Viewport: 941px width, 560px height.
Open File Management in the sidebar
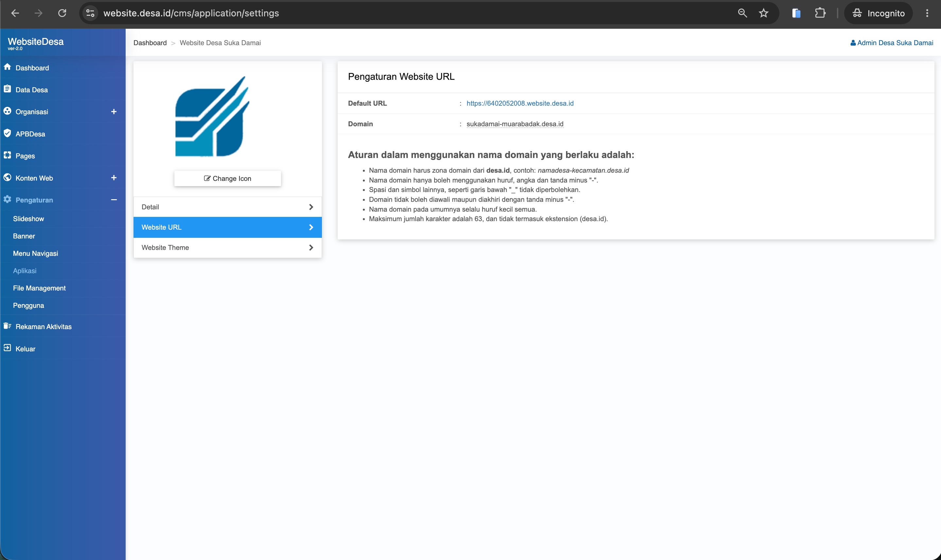click(39, 288)
